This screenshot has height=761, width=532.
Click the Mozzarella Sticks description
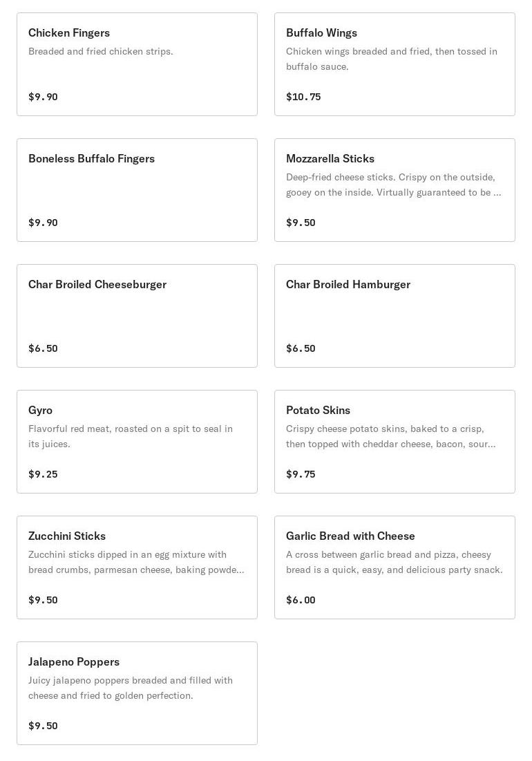(x=392, y=185)
